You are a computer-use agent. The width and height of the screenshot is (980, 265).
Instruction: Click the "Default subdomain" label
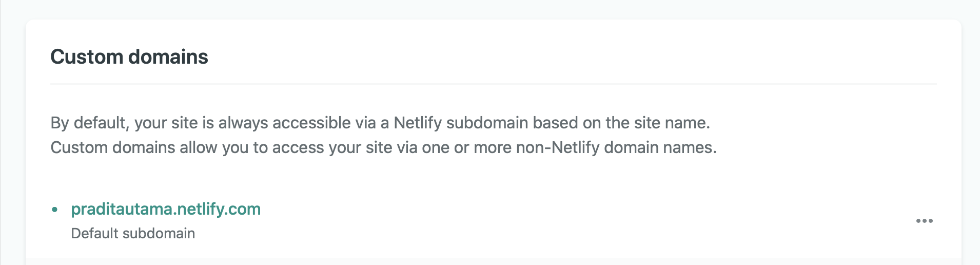133,233
